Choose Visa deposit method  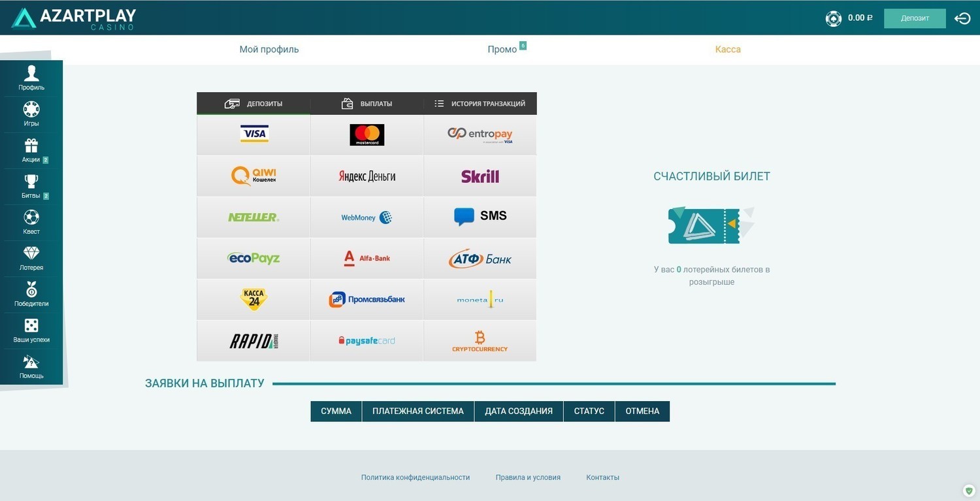coord(253,135)
